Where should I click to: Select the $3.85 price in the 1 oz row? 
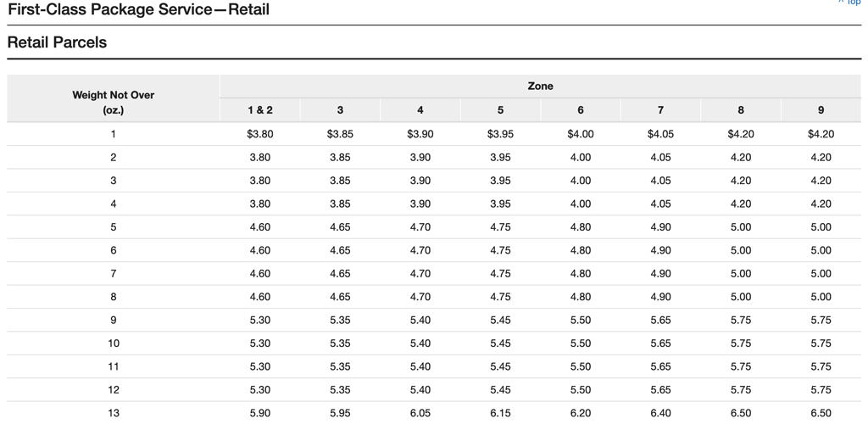[x=340, y=134]
